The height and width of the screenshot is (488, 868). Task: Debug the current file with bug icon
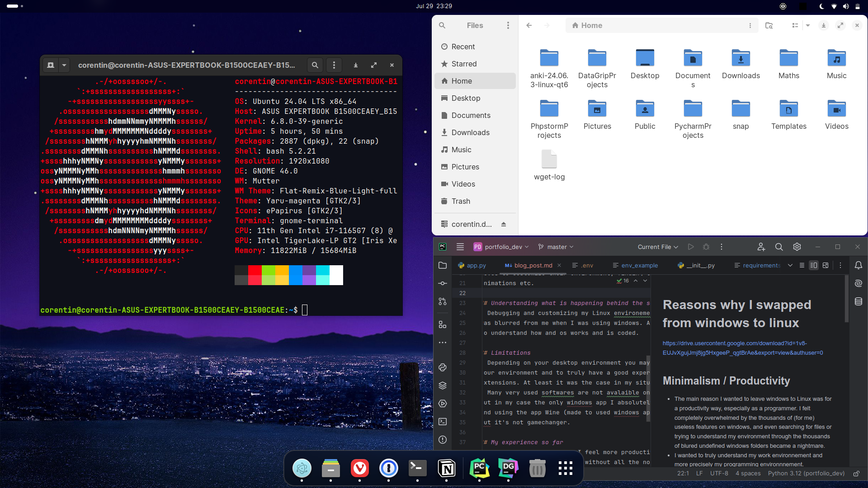point(706,247)
